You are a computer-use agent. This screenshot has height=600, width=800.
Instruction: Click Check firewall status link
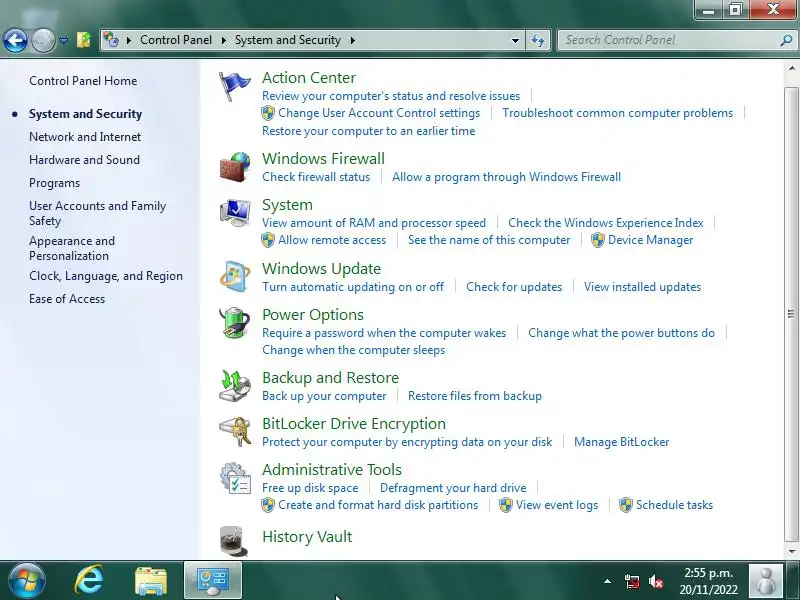(316, 177)
